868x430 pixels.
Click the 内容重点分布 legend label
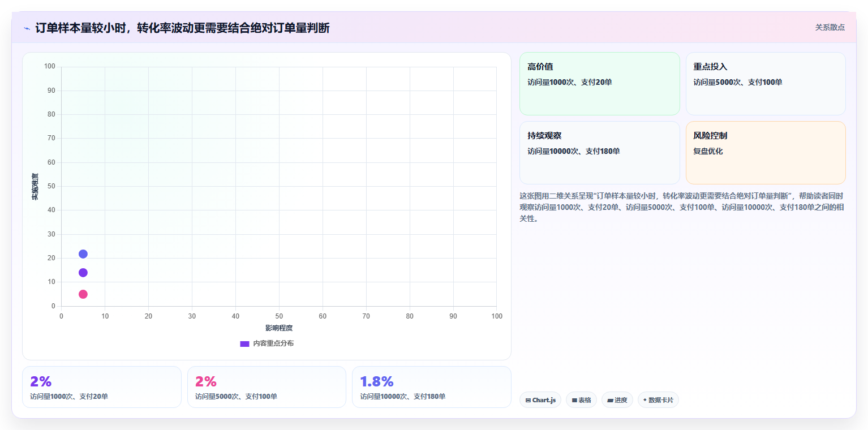273,343
